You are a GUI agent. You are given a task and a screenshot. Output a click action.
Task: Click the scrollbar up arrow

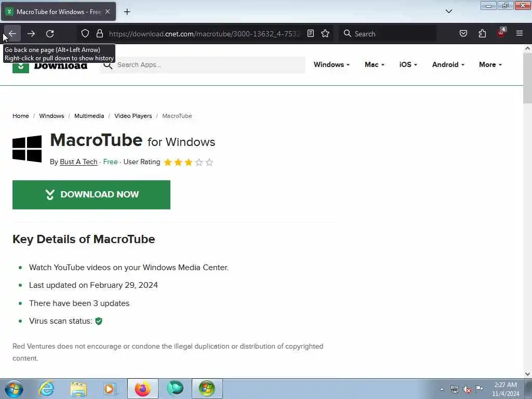coord(527,48)
